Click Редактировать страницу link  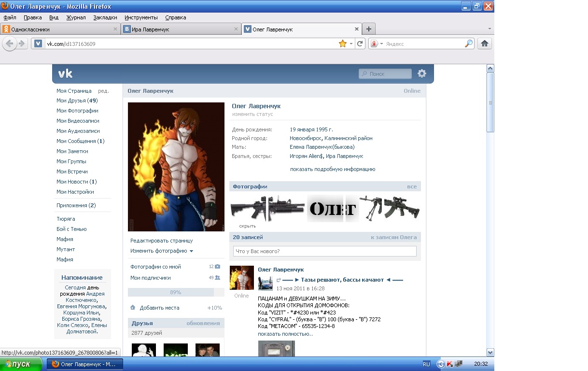161,241
